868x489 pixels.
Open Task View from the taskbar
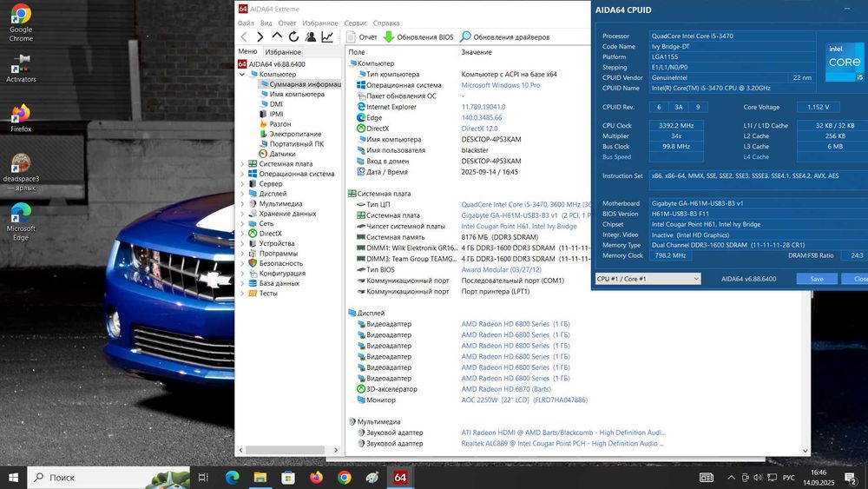203,478
